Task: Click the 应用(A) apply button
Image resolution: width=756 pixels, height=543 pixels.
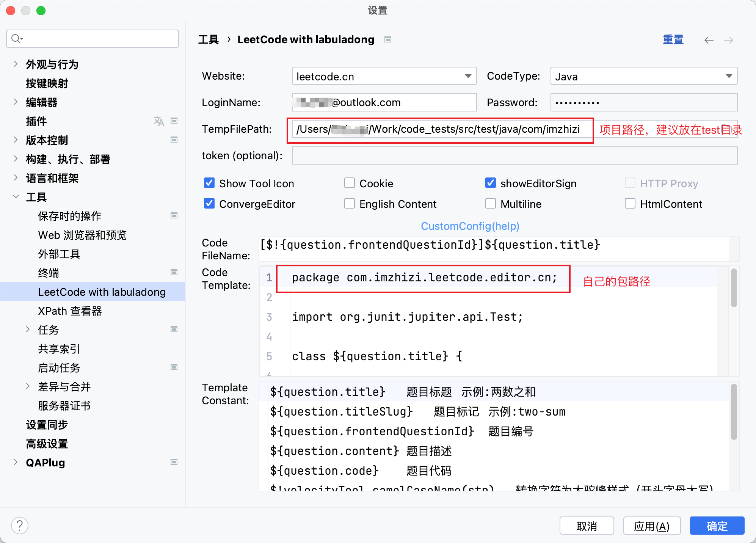Action: [x=651, y=526]
